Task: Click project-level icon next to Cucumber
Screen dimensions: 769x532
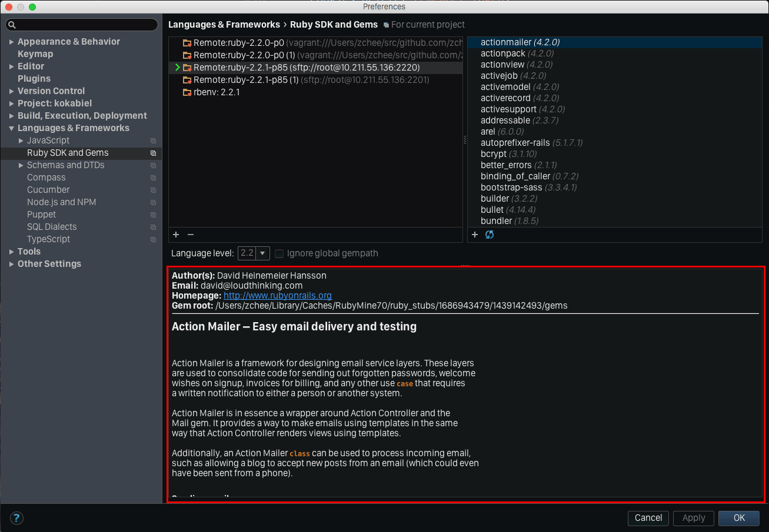Action: [x=153, y=190]
